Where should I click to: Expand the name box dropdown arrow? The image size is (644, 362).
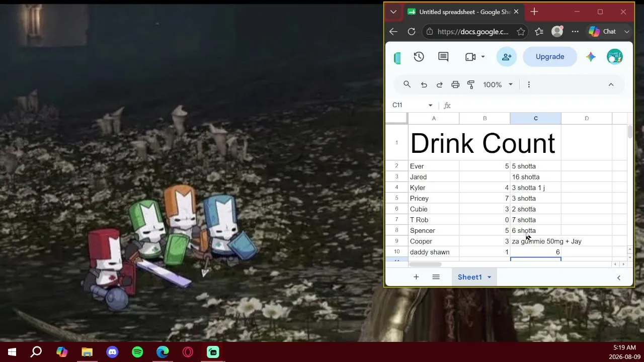coord(430,105)
